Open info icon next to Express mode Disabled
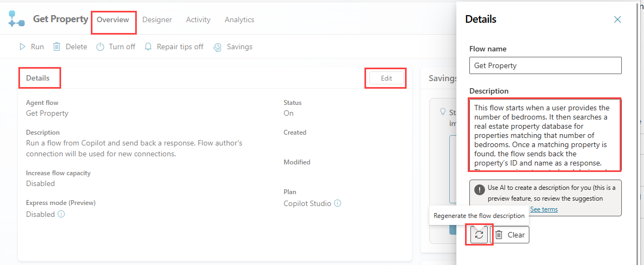The height and width of the screenshot is (265, 644). pyautogui.click(x=61, y=214)
